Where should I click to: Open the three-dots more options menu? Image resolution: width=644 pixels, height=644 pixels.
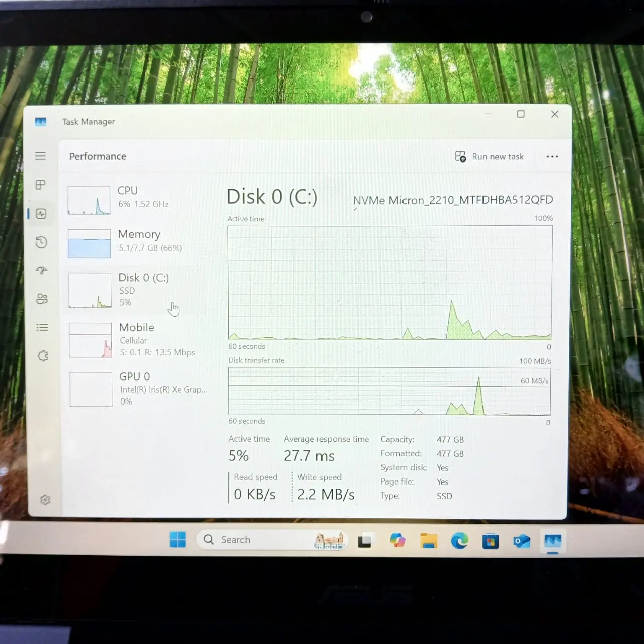(x=552, y=156)
